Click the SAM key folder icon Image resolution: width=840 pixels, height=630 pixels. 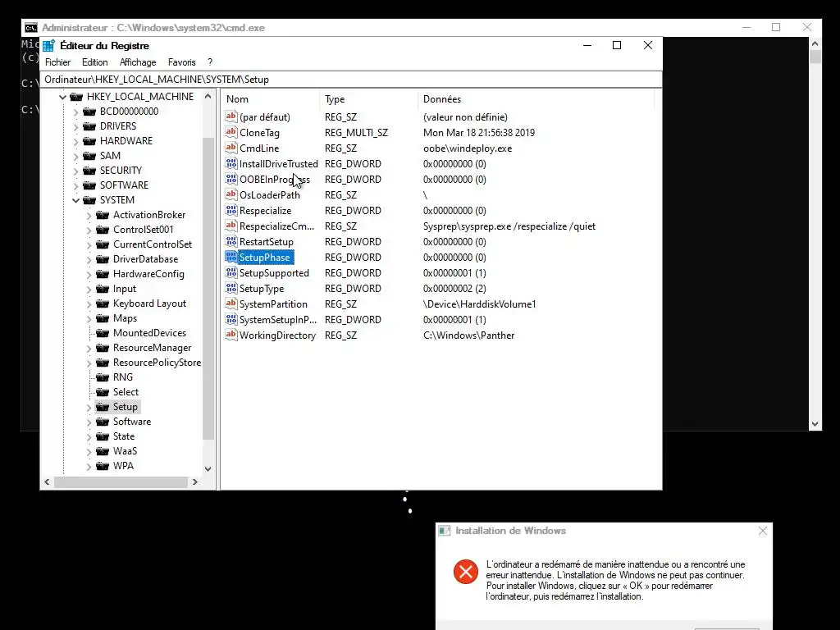pos(89,156)
